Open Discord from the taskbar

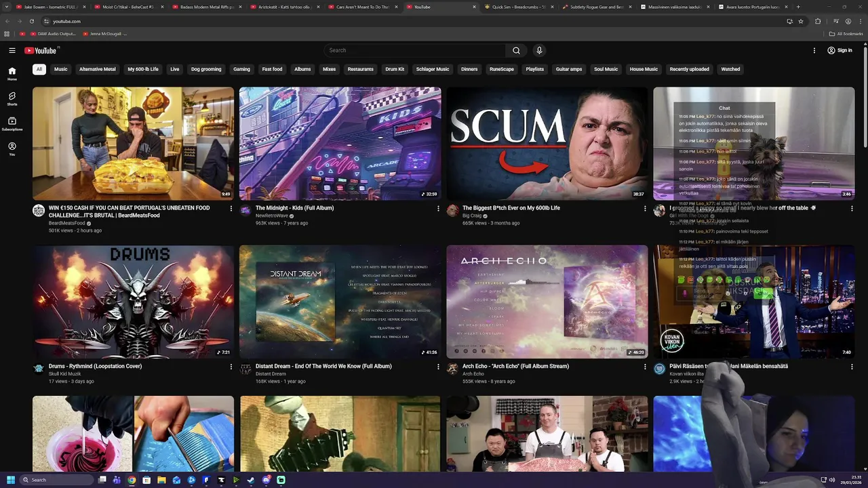266,480
